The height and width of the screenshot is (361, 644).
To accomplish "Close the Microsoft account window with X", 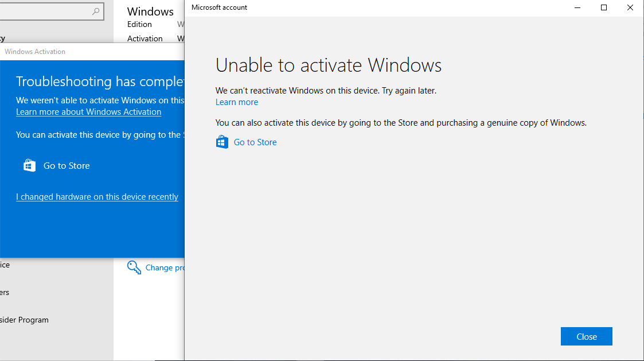I will (x=630, y=7).
